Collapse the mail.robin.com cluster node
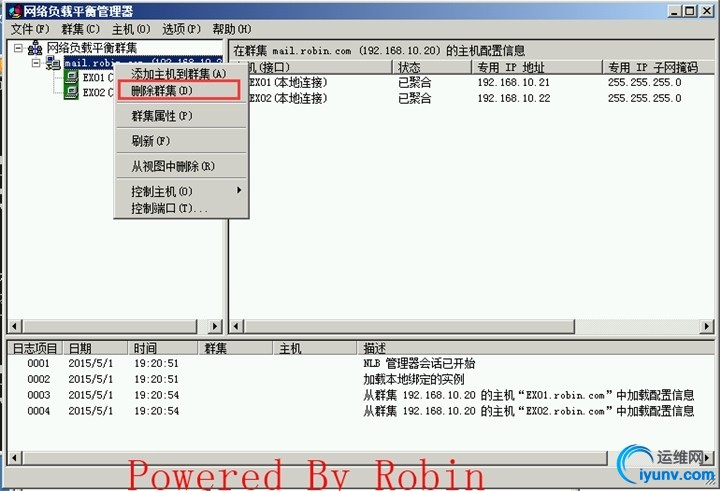 [36, 63]
